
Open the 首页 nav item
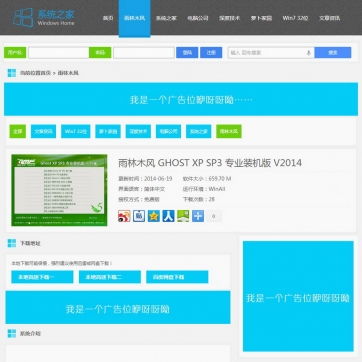click(108, 18)
